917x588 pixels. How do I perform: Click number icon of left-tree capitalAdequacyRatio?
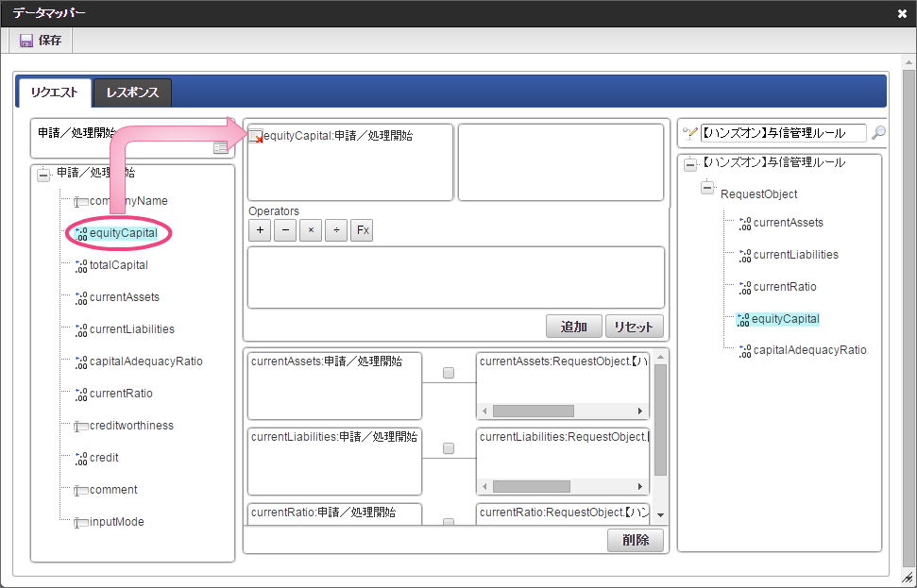tap(81, 362)
